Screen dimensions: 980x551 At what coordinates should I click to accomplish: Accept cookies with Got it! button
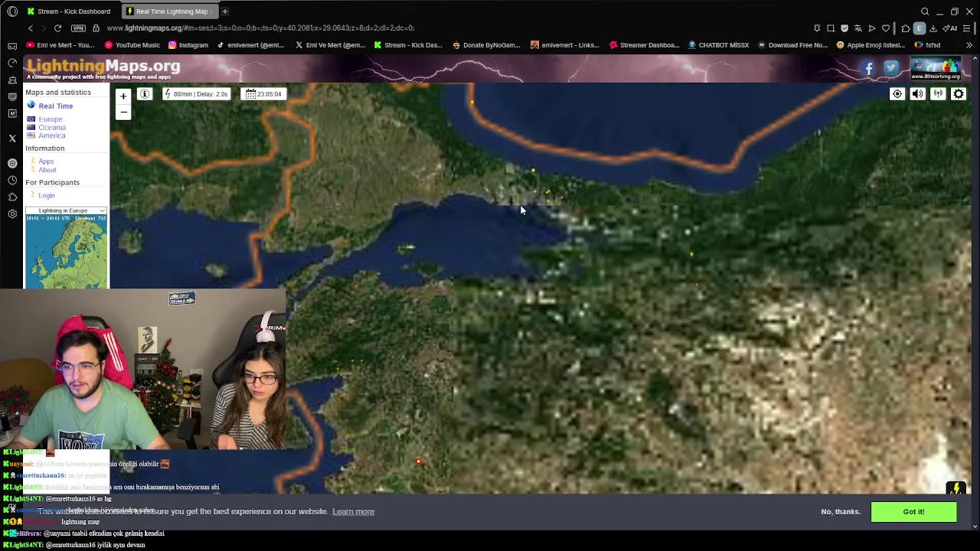pos(913,511)
